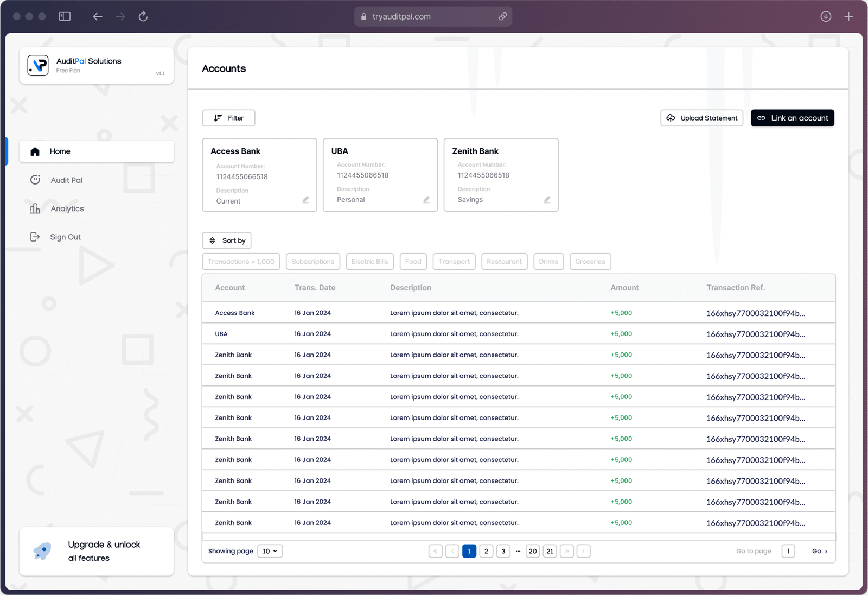Toggle Subscriptions filter chip
This screenshot has height=595, width=868.
click(x=313, y=262)
